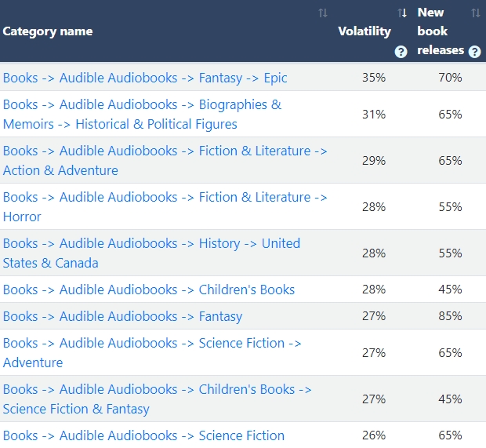This screenshot has height=448, width=486.
Task: Click the New book releases header text
Action: point(441,31)
